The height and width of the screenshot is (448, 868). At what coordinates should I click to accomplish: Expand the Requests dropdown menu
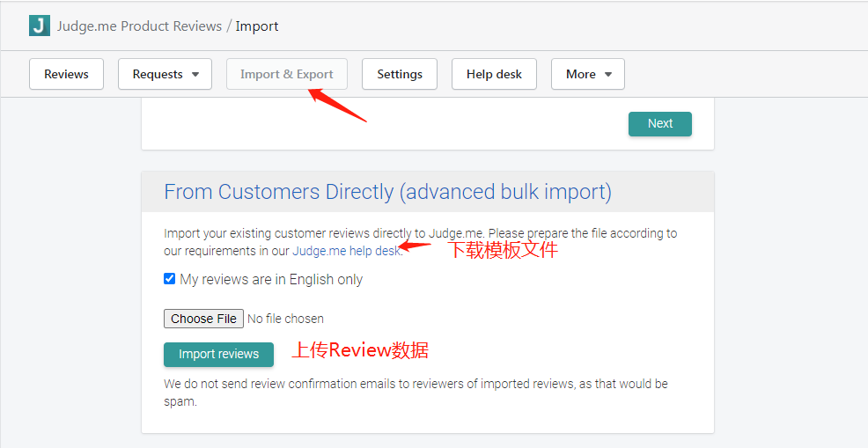(165, 74)
